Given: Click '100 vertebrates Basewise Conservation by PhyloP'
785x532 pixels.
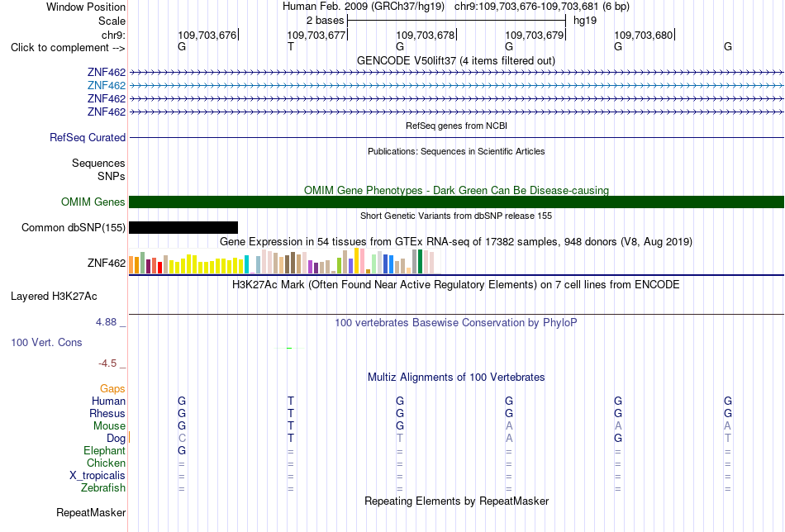Looking at the screenshot, I should pos(456,323).
